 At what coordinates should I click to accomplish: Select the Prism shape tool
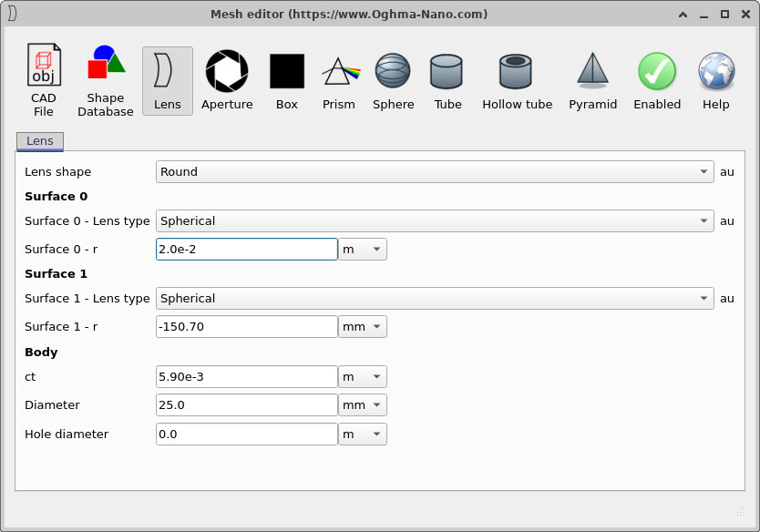click(338, 79)
